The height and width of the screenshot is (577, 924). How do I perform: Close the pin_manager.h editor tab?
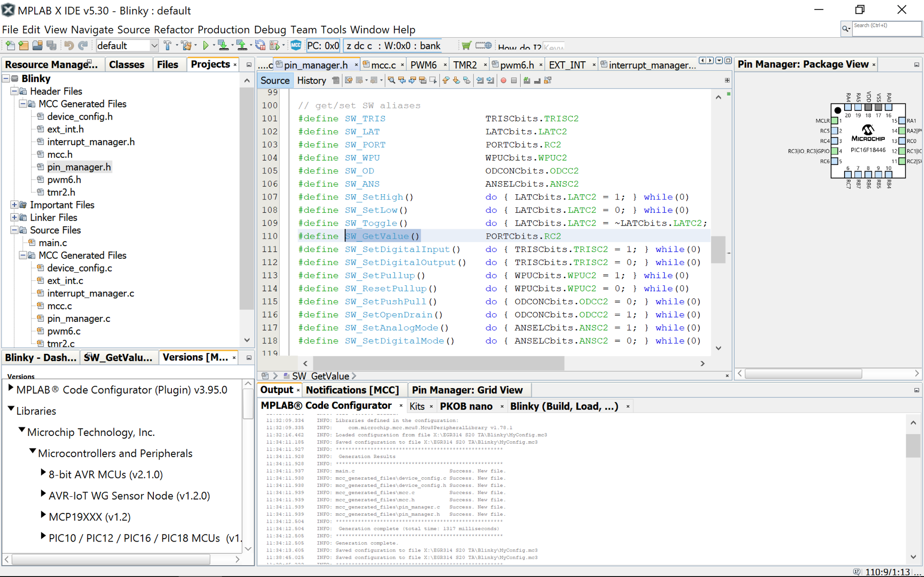click(356, 65)
